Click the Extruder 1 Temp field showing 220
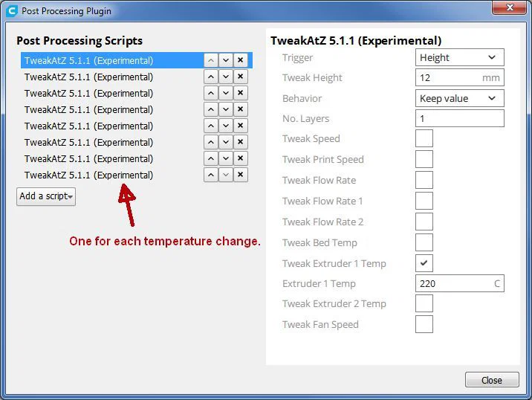This screenshot has width=532, height=400. click(x=460, y=283)
